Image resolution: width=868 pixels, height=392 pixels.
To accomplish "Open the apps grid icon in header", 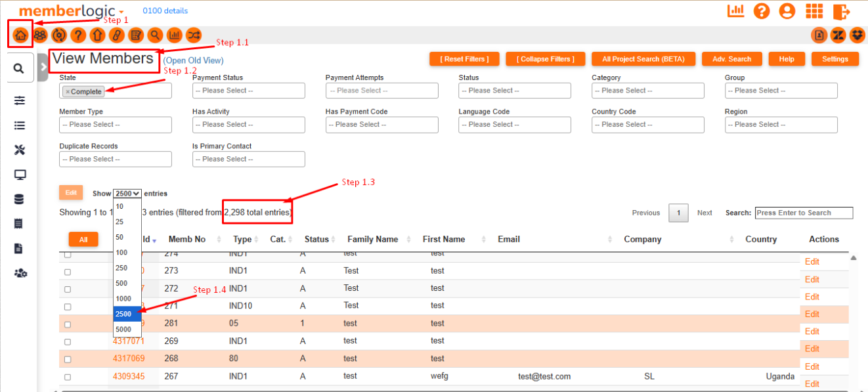I will (x=814, y=11).
